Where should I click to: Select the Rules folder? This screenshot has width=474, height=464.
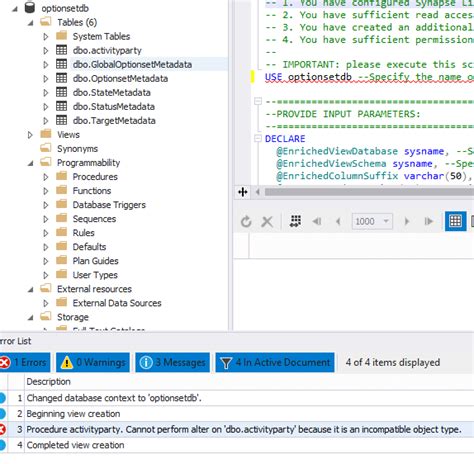pyautogui.click(x=83, y=233)
